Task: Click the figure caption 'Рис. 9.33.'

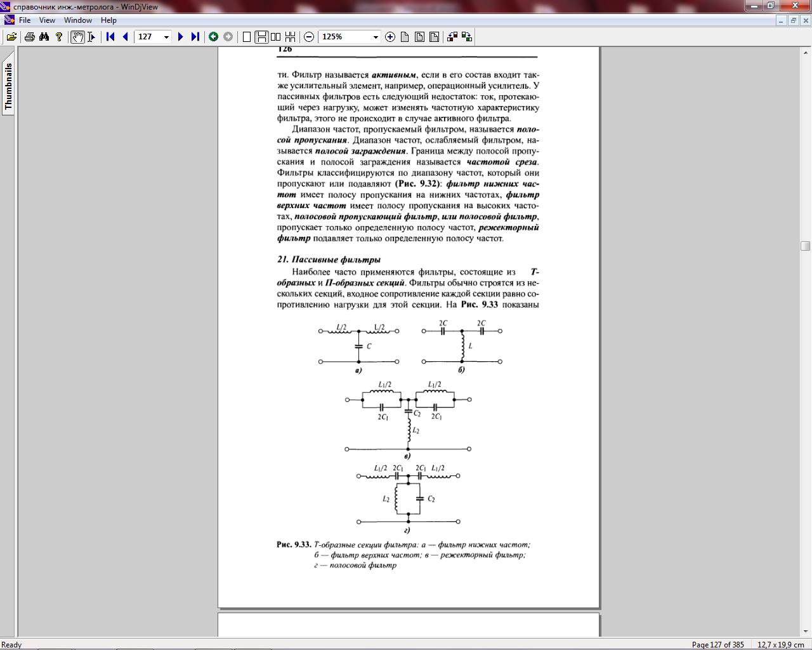Action: coord(294,545)
